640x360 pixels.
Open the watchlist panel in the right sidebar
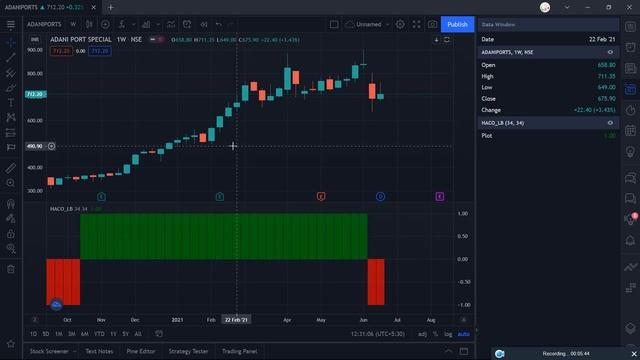coord(630,27)
